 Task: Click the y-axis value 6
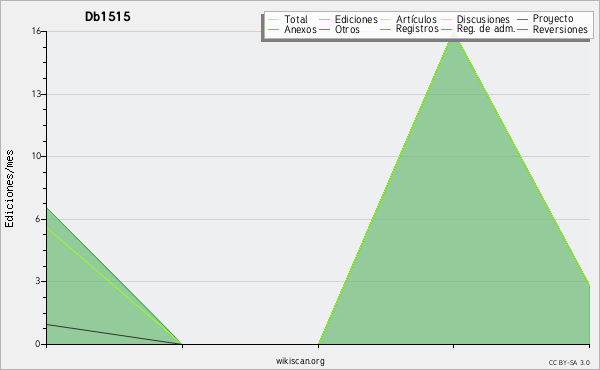38,219
